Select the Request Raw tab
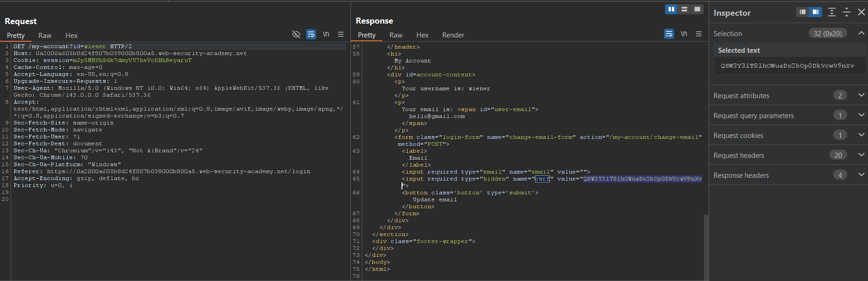 coord(45,36)
